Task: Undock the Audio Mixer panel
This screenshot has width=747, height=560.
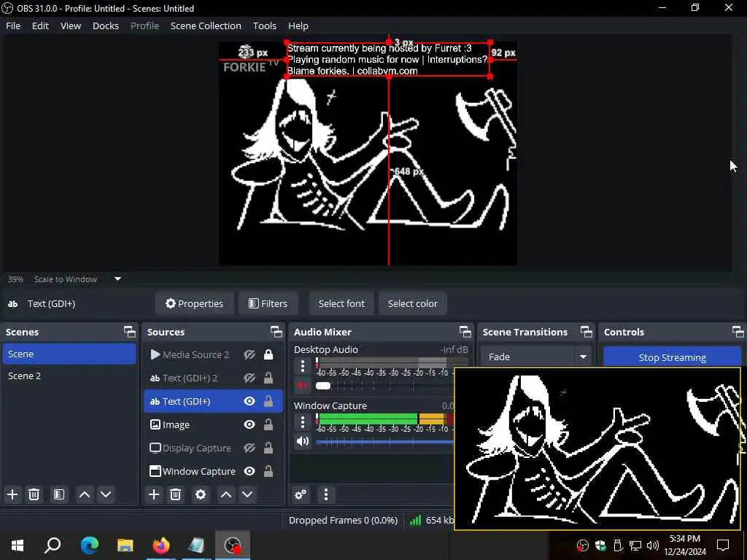Action: coord(465,332)
